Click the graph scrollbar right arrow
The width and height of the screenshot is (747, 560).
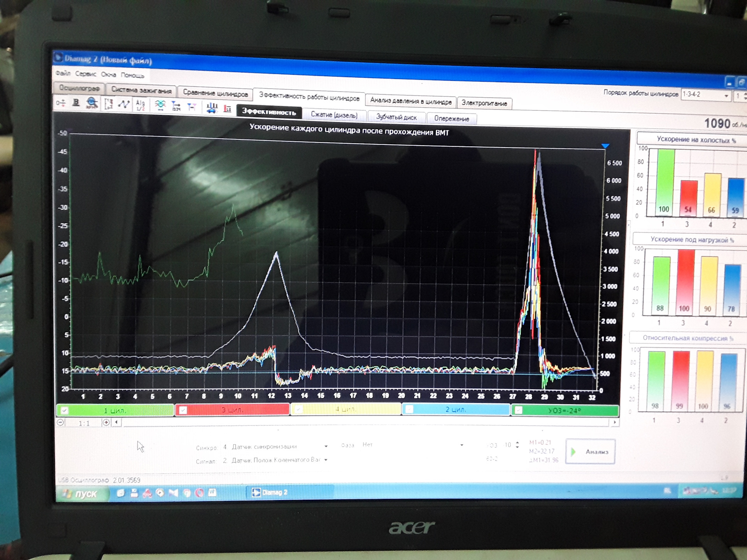coord(614,422)
